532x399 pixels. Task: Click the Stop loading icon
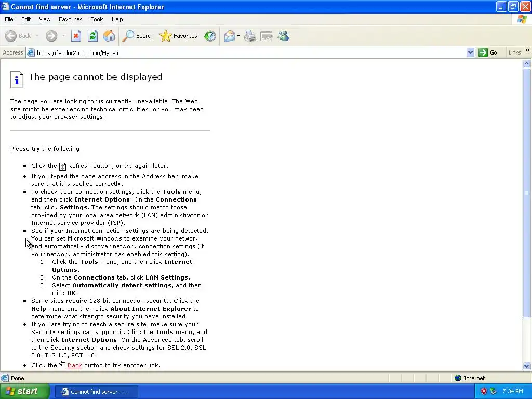(76, 36)
